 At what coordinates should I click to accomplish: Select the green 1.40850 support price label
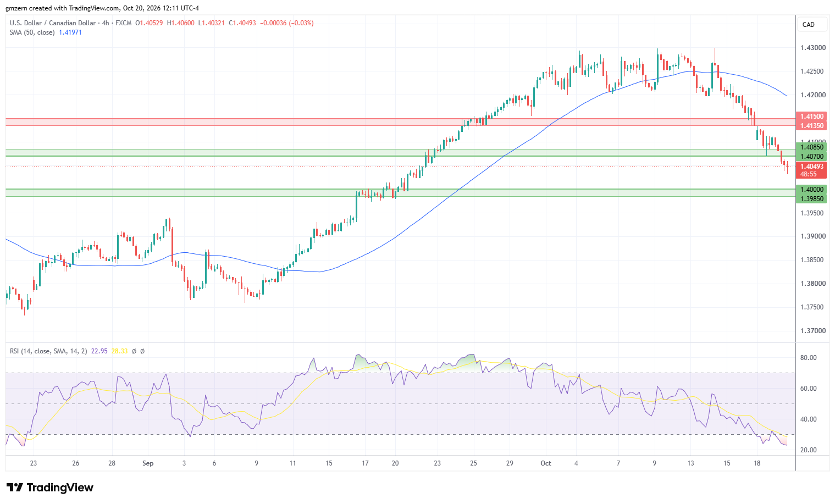tap(812, 147)
